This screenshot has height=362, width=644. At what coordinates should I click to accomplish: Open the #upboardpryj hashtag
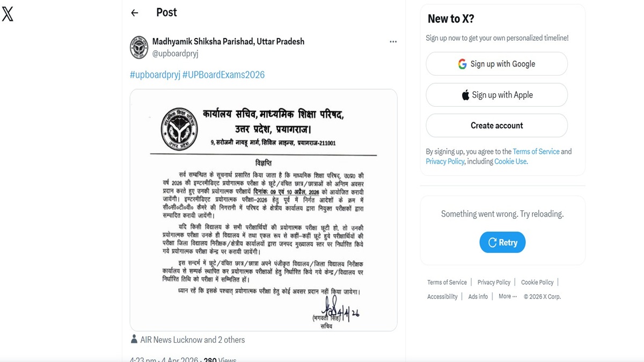155,75
